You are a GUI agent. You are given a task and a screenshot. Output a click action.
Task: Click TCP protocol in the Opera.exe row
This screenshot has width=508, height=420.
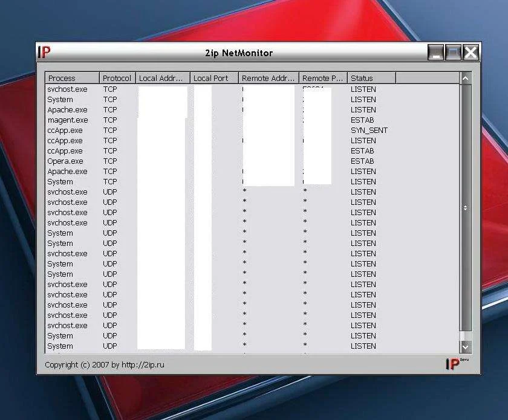110,161
